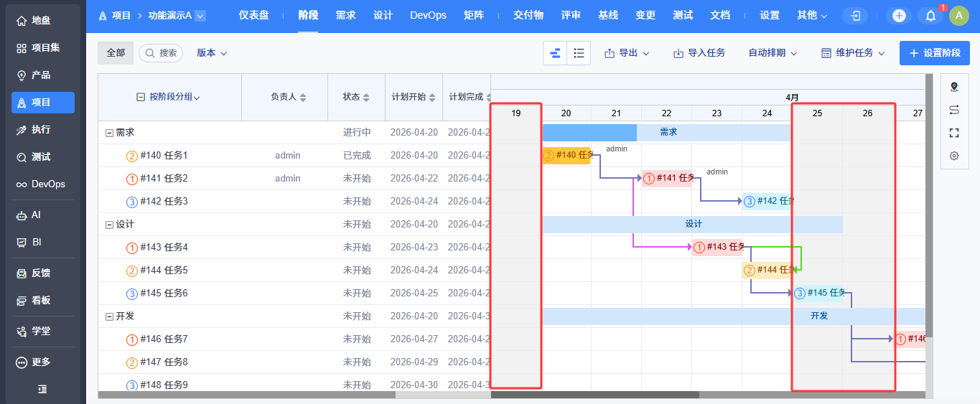Switch to the 需求 navigation tab
The image size is (980, 404).
click(x=345, y=16)
